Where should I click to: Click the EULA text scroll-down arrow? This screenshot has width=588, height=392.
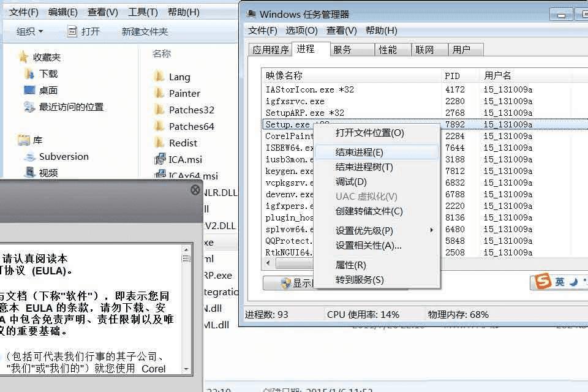click(186, 369)
